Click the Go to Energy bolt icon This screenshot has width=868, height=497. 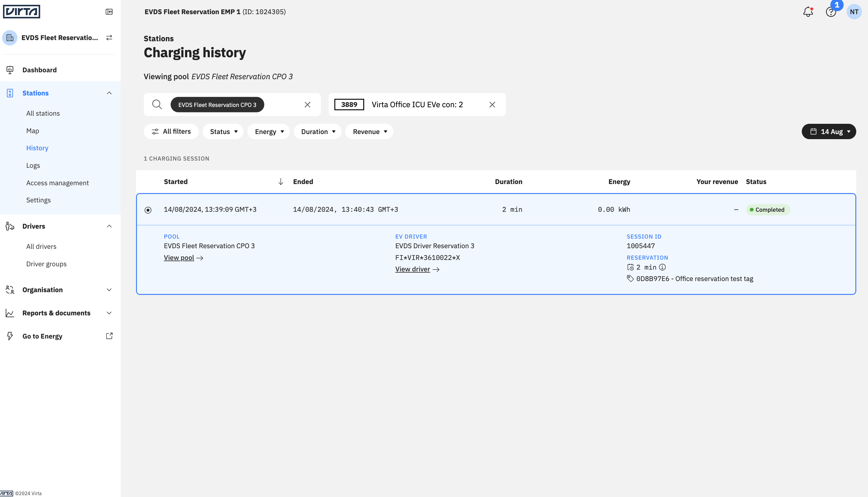coord(10,336)
